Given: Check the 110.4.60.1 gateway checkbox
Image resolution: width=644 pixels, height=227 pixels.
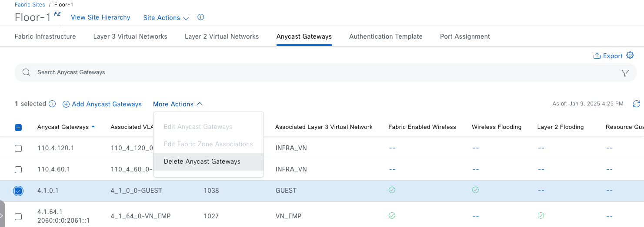Looking at the screenshot, I should pyautogui.click(x=18, y=170).
